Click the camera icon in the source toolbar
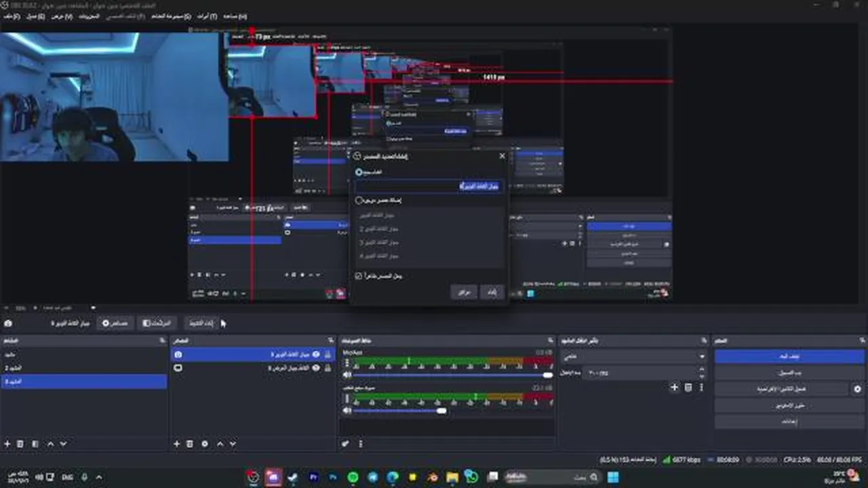Image resolution: width=868 pixels, height=488 pixels. pyautogui.click(x=7, y=324)
